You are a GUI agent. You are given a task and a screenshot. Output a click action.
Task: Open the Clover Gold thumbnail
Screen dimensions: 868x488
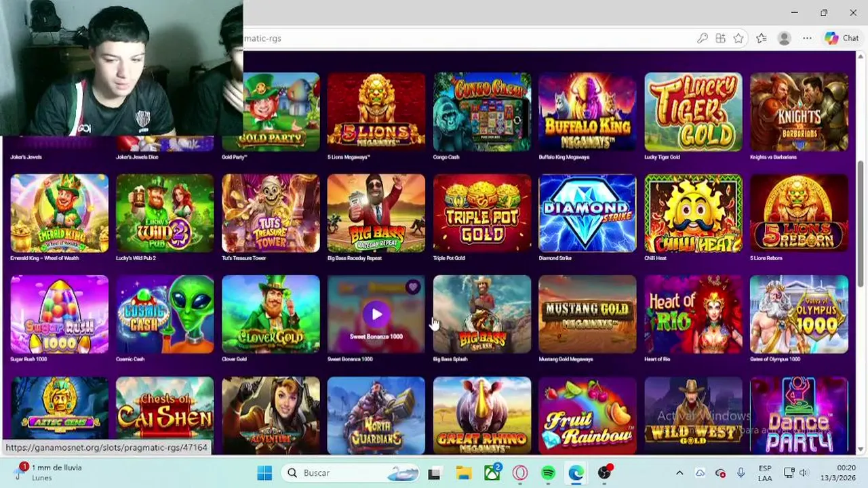pos(271,314)
